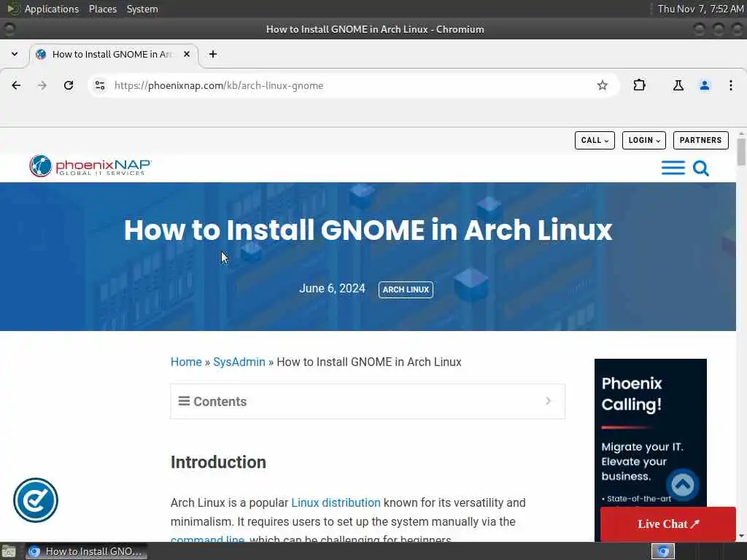This screenshot has height=560, width=747.
Task: Open the Extensions puzzle icon
Action: (639, 85)
